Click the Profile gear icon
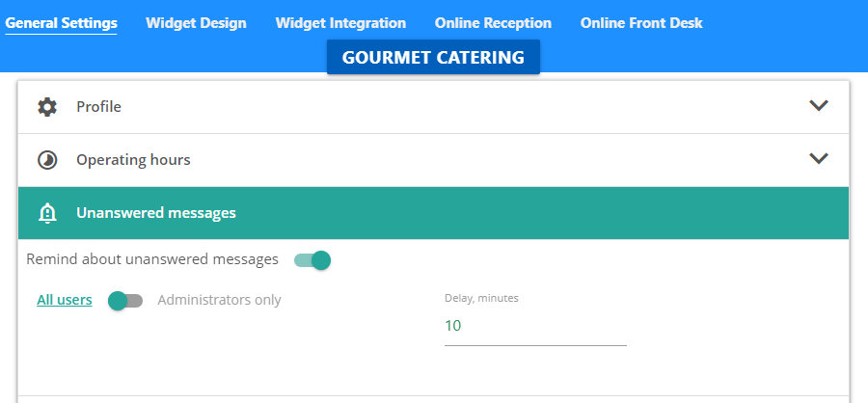 (x=47, y=107)
